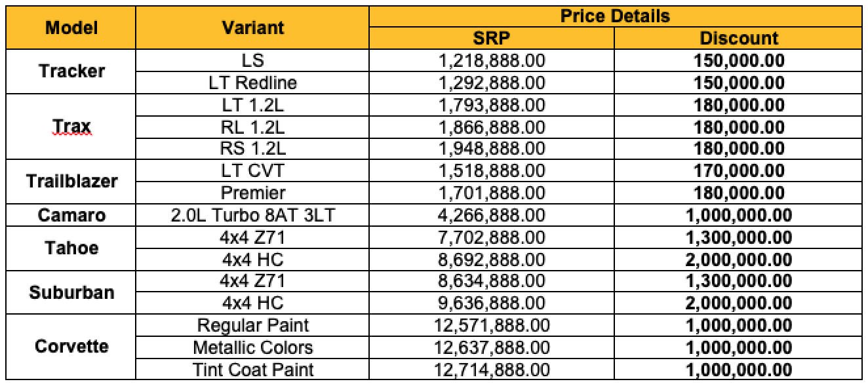Click the 4,266,888.00 SRP value
Viewport: 868px width, 388px height.
(x=491, y=215)
